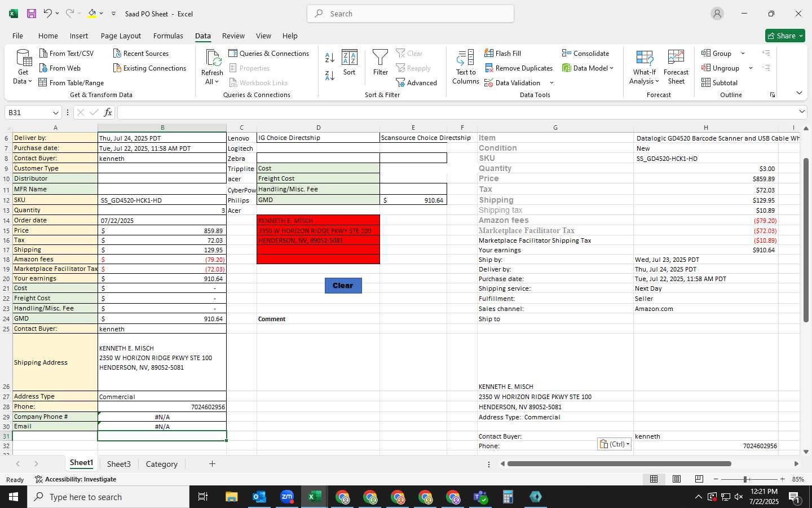
Task: Expand the Ungroup dropdown arrow
Action: [751, 68]
